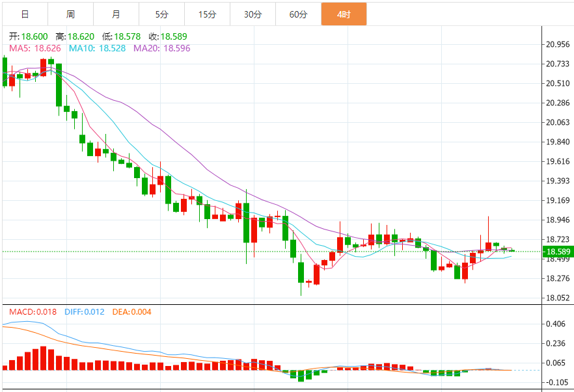This screenshot has width=574, height=392.
Task: Switch chart to 5分 interval
Action: click(x=162, y=14)
